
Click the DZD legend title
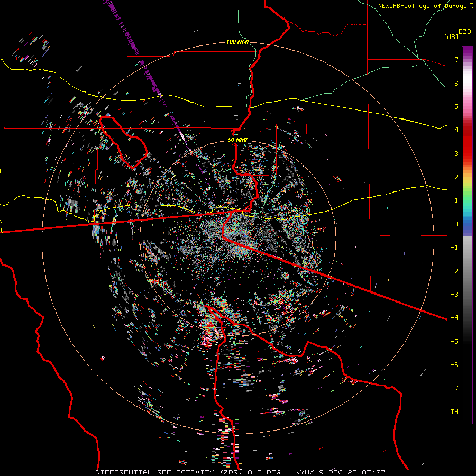coord(465,32)
